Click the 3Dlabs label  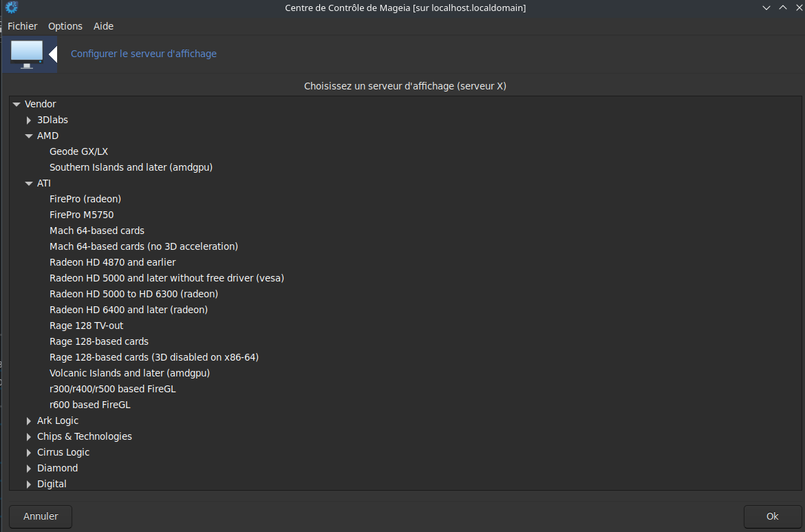tap(52, 120)
